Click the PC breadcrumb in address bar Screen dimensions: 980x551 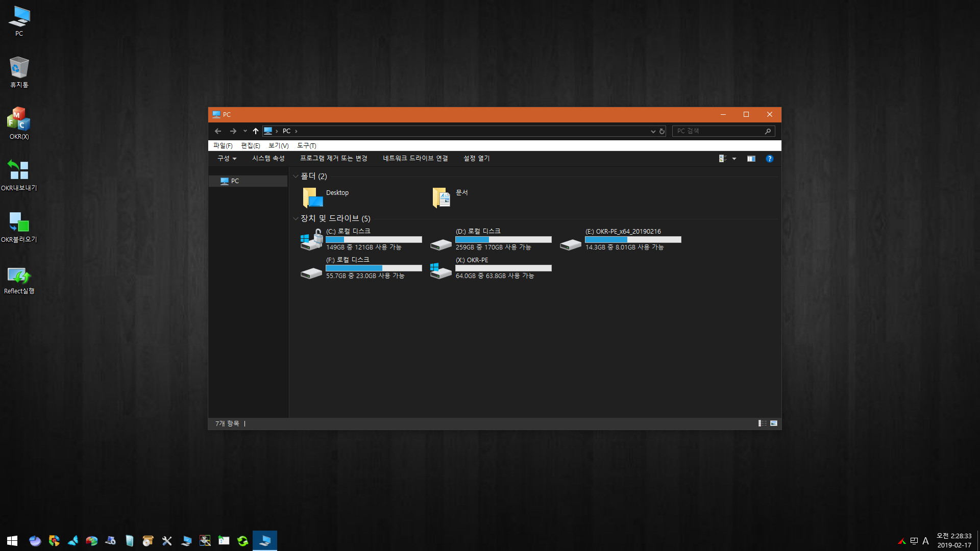point(286,131)
